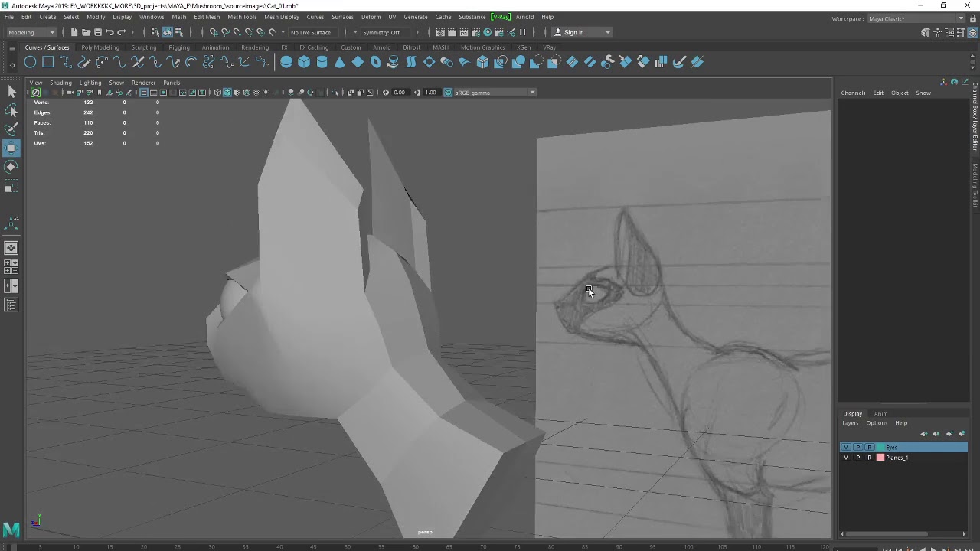Toggle visibility V of Eyes layer
Screen dimensions: 980x551
(846, 447)
